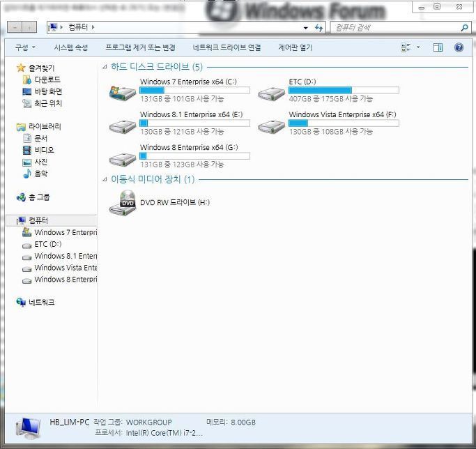Click the help question mark icon
Image resolution: width=476 pixels, height=449 pixels.
[459, 47]
